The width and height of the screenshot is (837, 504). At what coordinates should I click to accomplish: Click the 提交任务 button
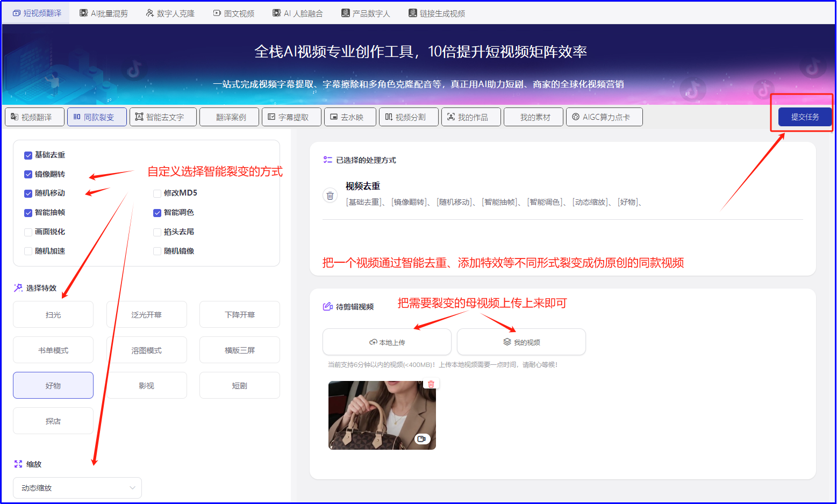[x=803, y=117]
